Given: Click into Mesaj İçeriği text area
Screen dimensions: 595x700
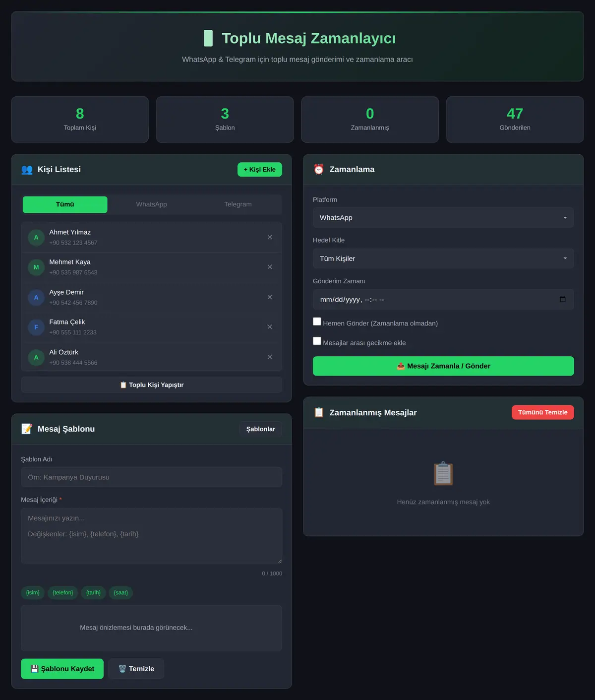Looking at the screenshot, I should coord(152,536).
